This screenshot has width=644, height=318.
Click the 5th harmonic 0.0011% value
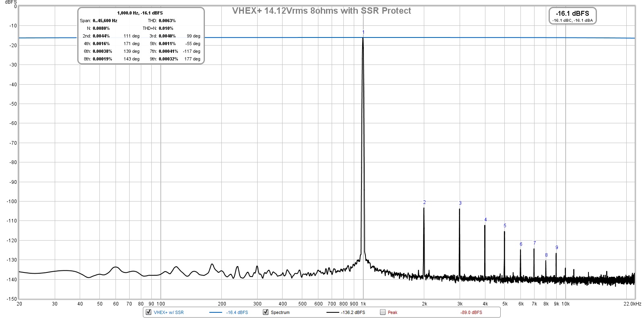coord(167,44)
